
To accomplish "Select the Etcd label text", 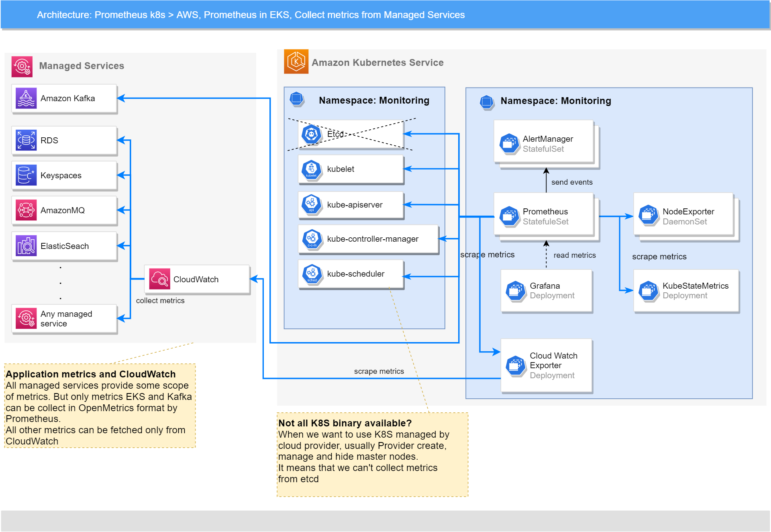I will pyautogui.click(x=335, y=134).
